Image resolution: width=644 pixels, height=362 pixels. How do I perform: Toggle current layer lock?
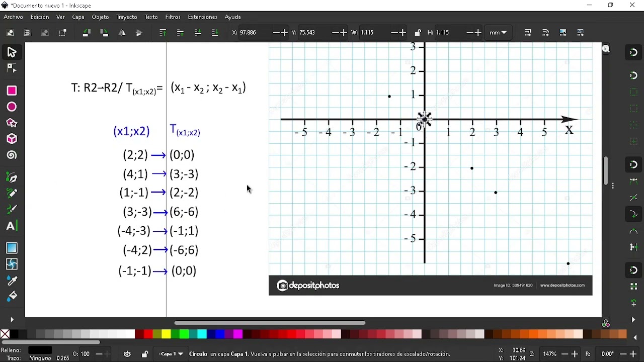(x=144, y=354)
